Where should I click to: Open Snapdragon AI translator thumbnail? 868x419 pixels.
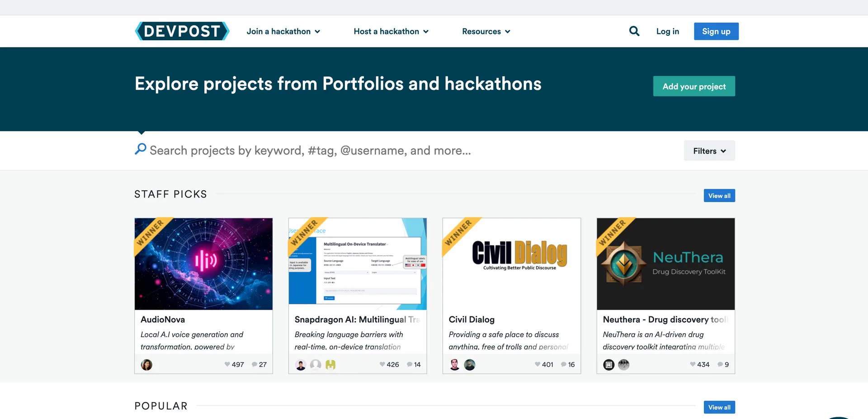point(358,264)
